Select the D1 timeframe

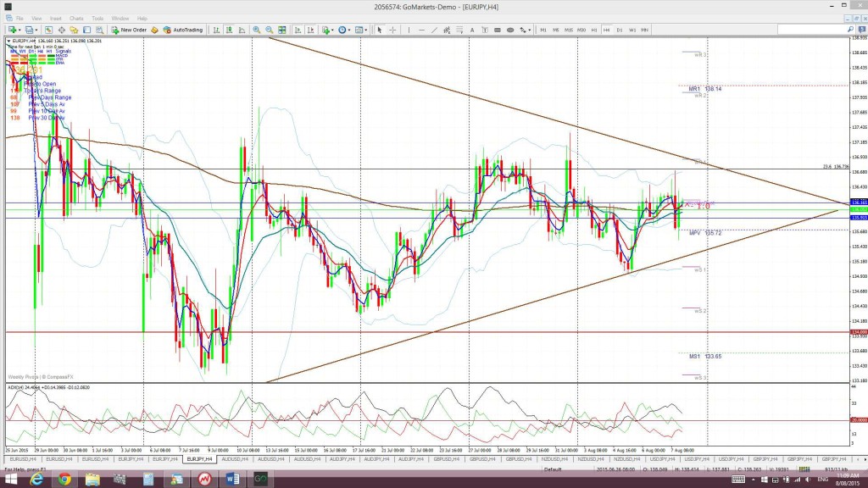(x=620, y=30)
